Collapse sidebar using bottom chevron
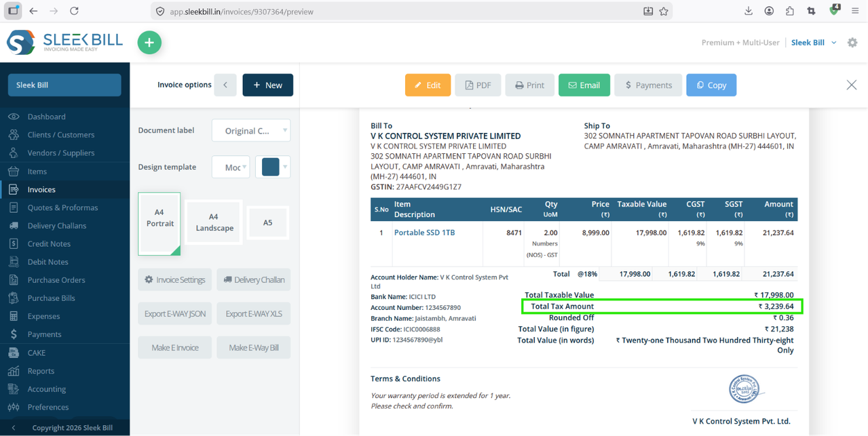Screen dimensions: 868x436 pos(14,428)
